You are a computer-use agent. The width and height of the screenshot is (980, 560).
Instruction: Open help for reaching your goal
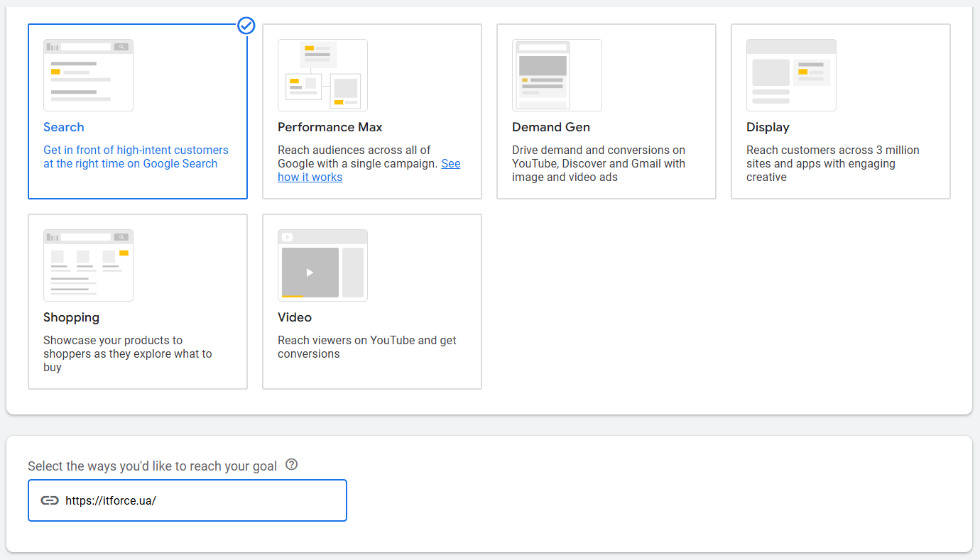coord(291,466)
